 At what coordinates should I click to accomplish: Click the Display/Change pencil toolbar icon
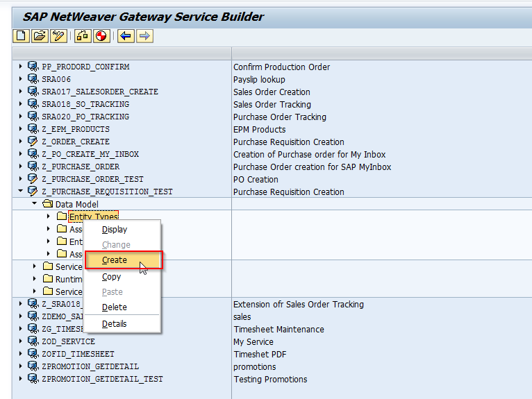[58, 36]
